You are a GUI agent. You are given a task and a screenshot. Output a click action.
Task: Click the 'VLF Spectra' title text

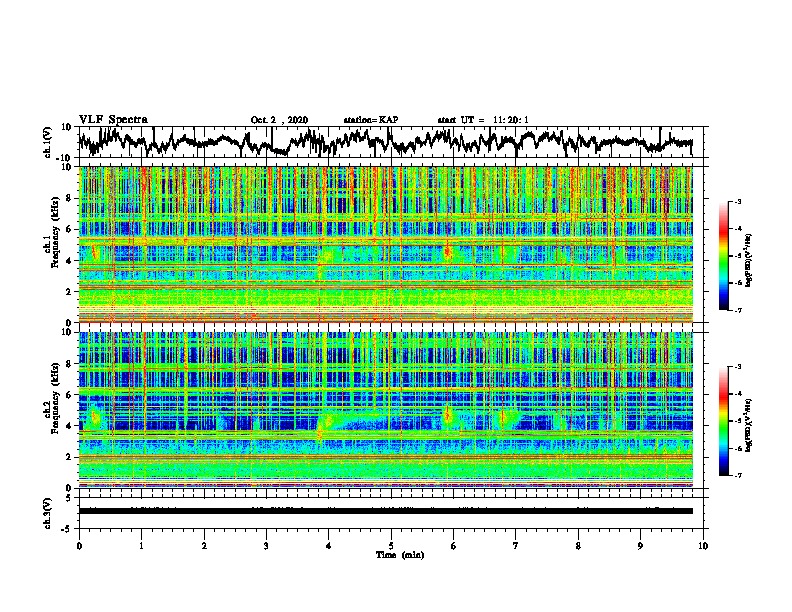pyautogui.click(x=113, y=120)
